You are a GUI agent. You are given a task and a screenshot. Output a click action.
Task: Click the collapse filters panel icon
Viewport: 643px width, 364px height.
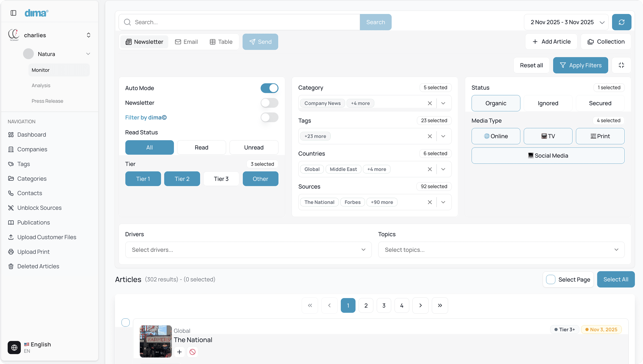[621, 65]
